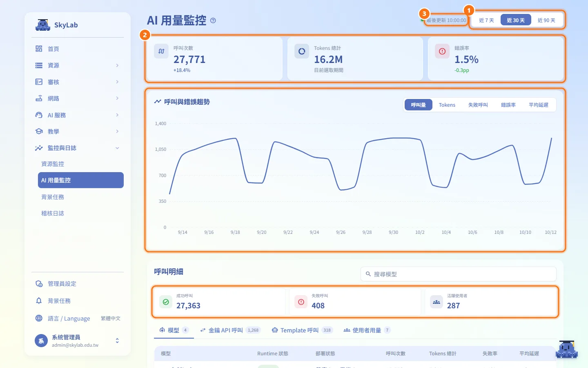
Task: Click the 管理員設定 shield icon
Action: pyautogui.click(x=39, y=284)
